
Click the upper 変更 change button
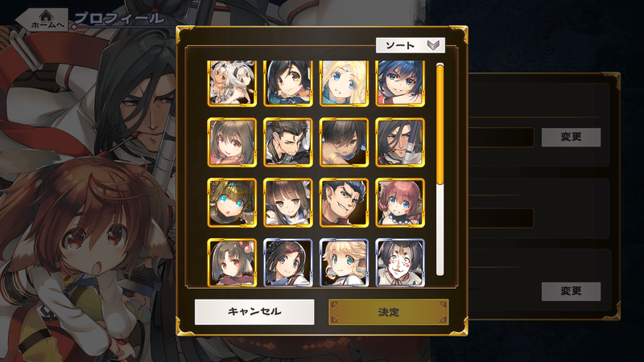click(571, 137)
